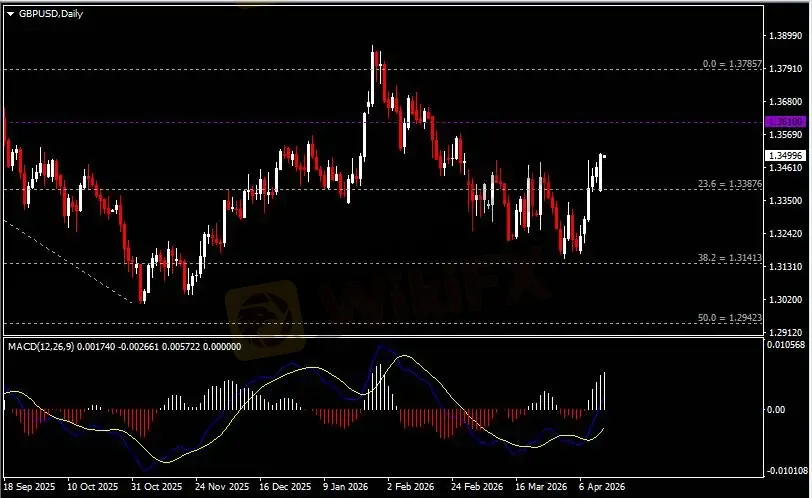
Task: Click the 1.34610 price axis value
Action: [x=785, y=168]
